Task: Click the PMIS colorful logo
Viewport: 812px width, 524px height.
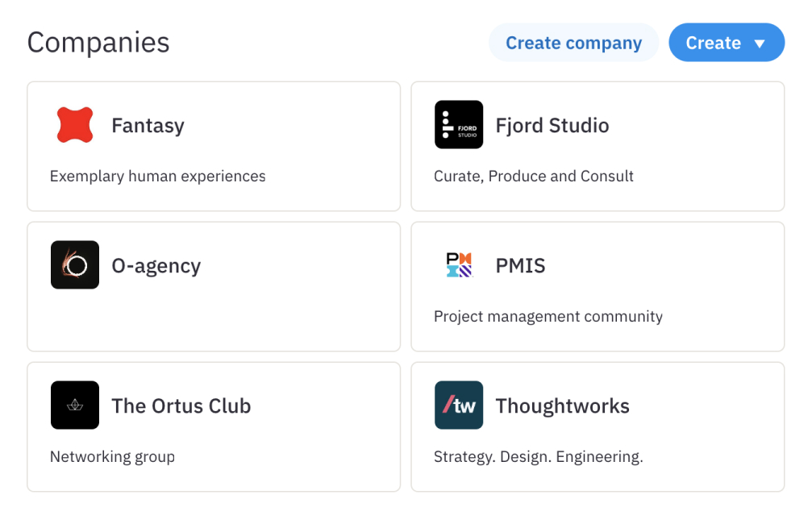Action: click(459, 265)
